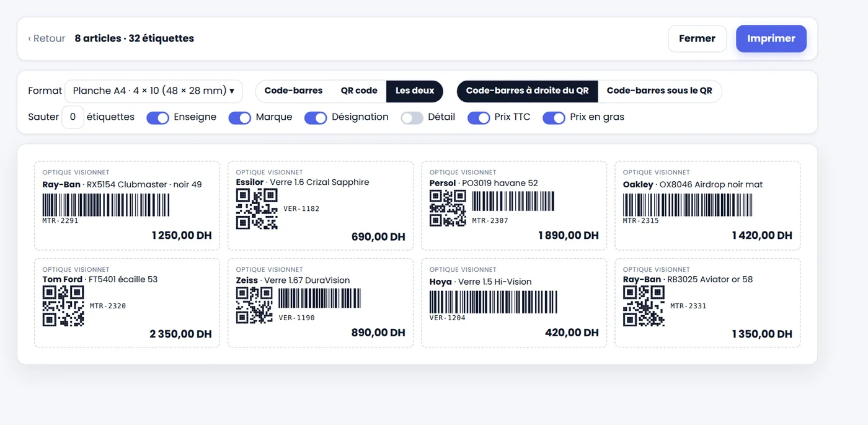Viewport: 868px width, 425px height.
Task: Click the 2 350,00 DH price
Action: tap(180, 334)
